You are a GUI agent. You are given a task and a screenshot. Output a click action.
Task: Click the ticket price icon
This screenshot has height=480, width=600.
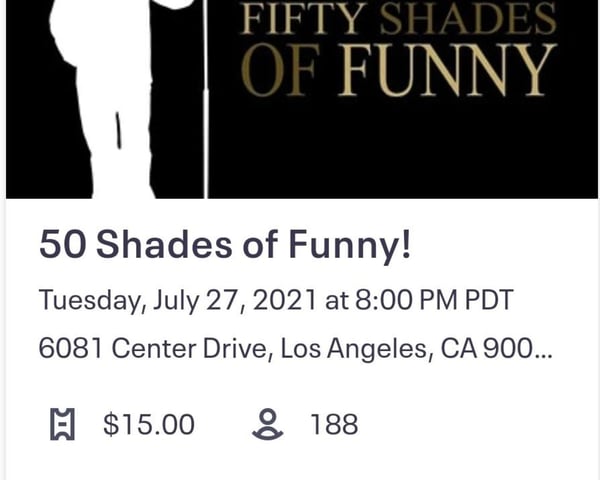tap(62, 424)
